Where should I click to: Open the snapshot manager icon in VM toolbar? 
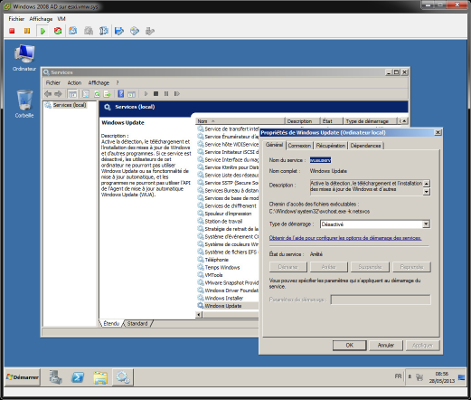(x=104, y=31)
